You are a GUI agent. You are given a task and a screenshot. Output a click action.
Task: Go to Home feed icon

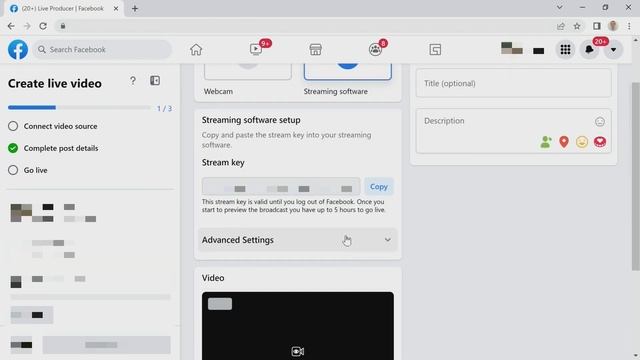click(196, 49)
